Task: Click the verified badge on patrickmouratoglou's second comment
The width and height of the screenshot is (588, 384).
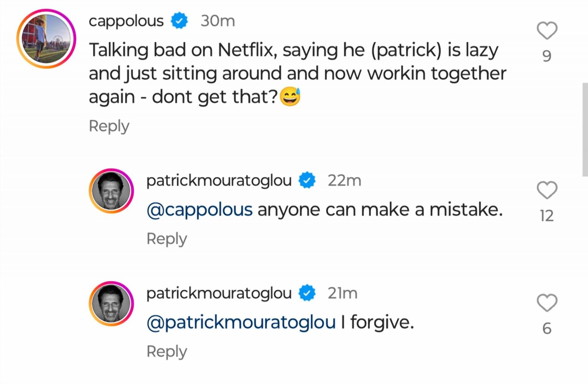Action: pos(307,293)
